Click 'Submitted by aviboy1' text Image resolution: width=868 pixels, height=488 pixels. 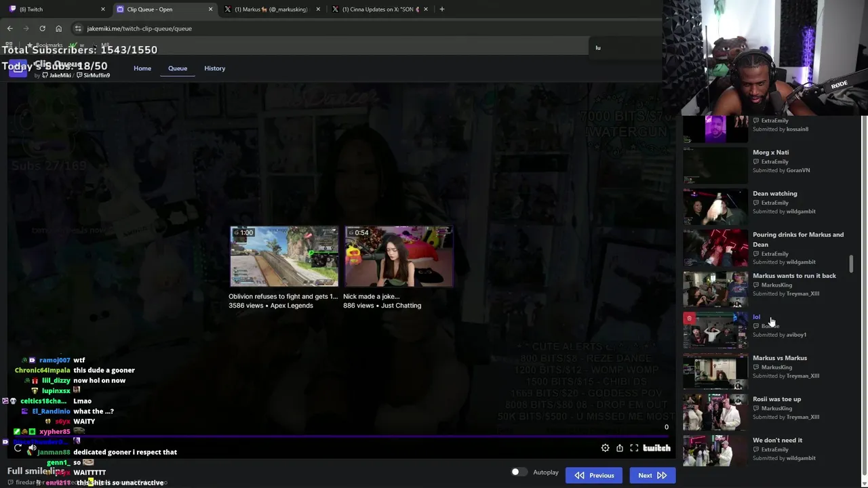pos(779,335)
